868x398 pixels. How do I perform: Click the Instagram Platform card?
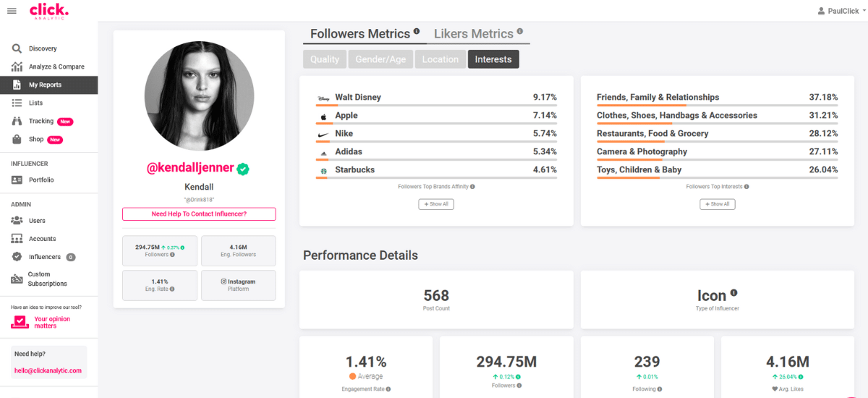click(x=238, y=285)
